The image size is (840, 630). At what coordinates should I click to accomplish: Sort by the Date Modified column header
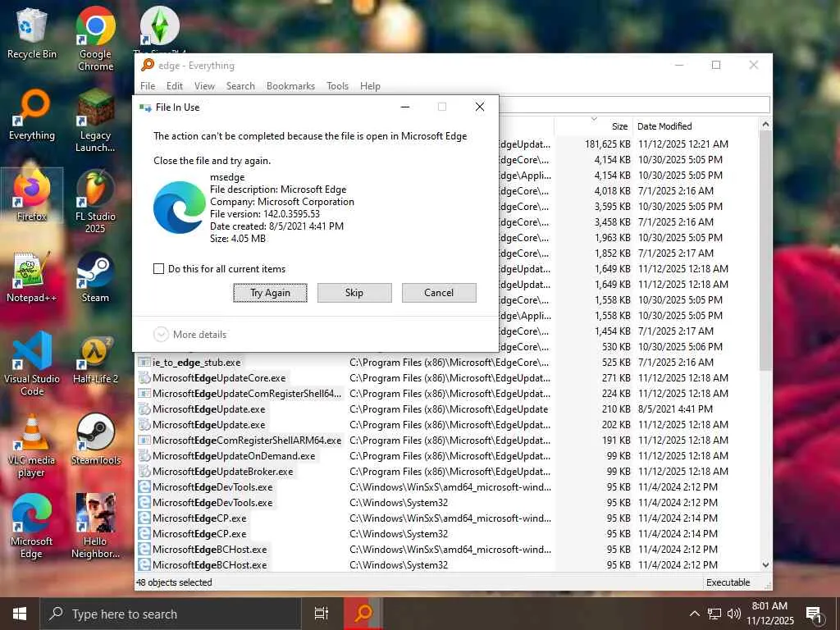pyautogui.click(x=696, y=126)
